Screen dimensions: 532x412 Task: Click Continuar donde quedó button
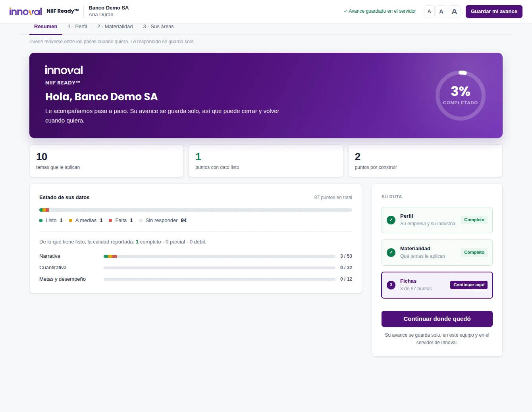click(437, 319)
